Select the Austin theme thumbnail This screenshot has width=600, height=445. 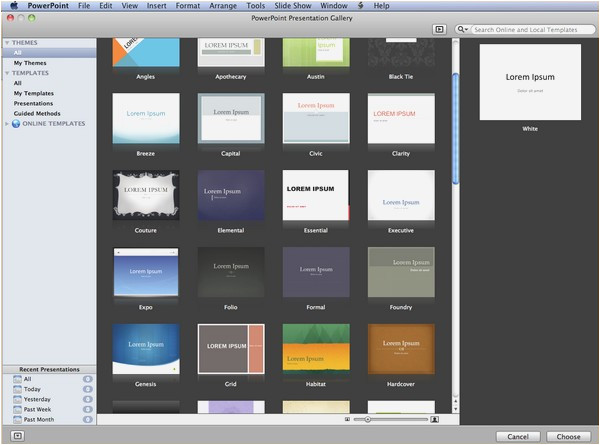pos(316,52)
